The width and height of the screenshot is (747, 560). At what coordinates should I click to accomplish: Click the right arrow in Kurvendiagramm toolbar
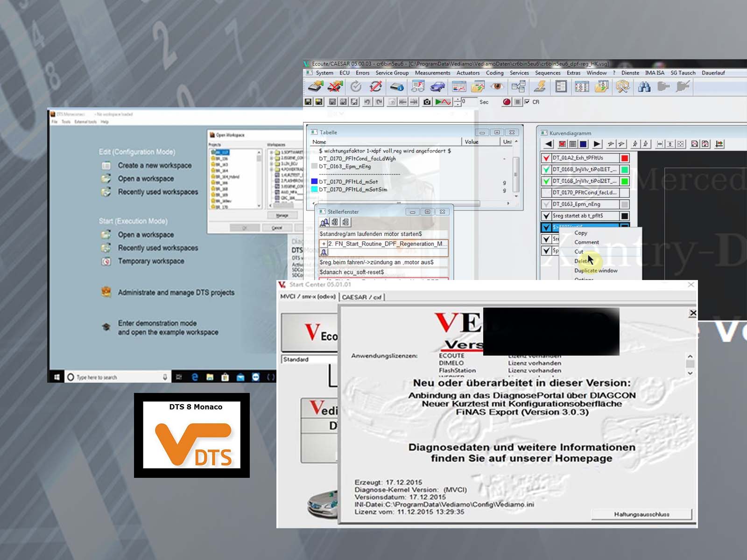tap(597, 144)
